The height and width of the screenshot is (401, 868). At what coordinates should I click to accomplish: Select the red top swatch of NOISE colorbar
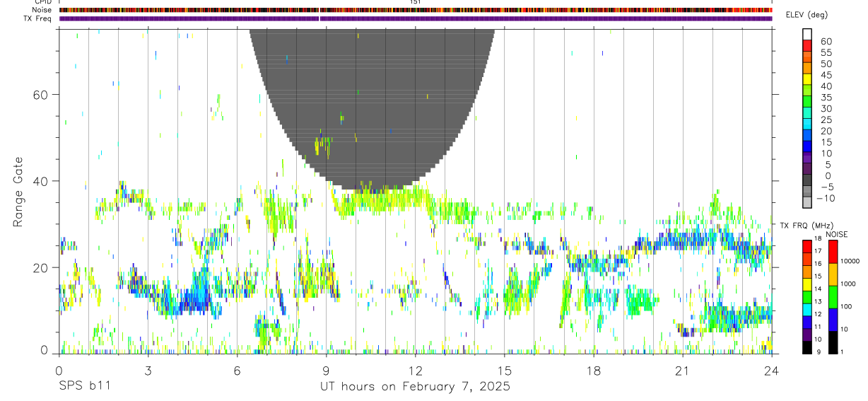(x=833, y=252)
